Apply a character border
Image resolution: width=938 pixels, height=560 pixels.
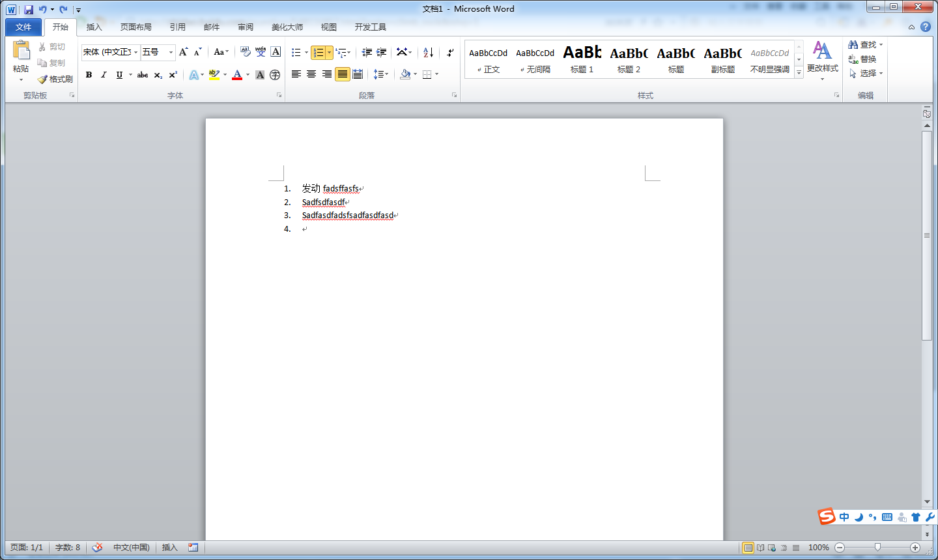click(276, 52)
